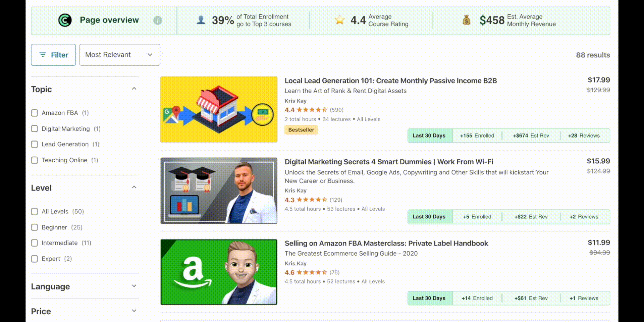Enable the Lead Generation topic filter
This screenshot has width=644, height=322.
tap(35, 144)
